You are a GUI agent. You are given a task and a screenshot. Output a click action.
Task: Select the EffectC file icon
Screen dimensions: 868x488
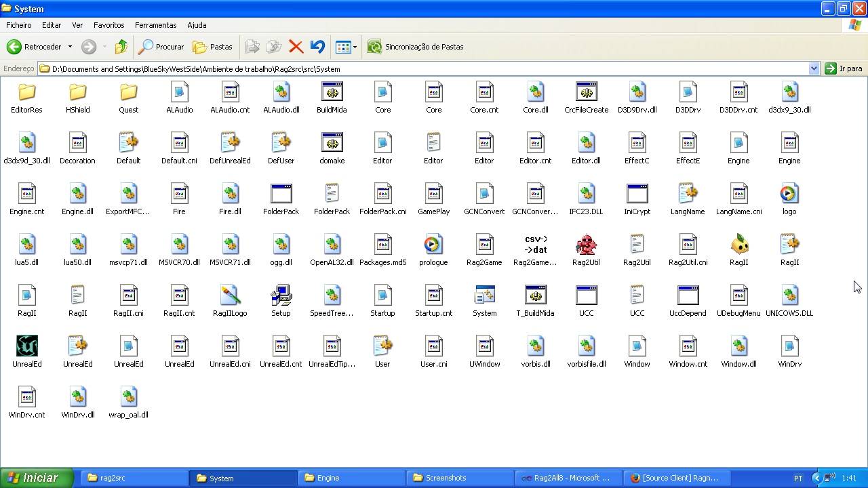[x=637, y=148]
